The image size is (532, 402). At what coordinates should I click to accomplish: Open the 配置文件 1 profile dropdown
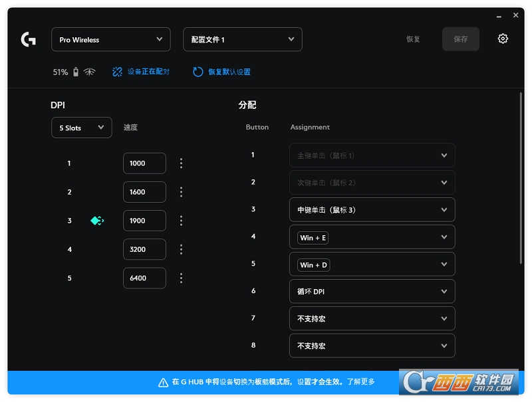[243, 39]
